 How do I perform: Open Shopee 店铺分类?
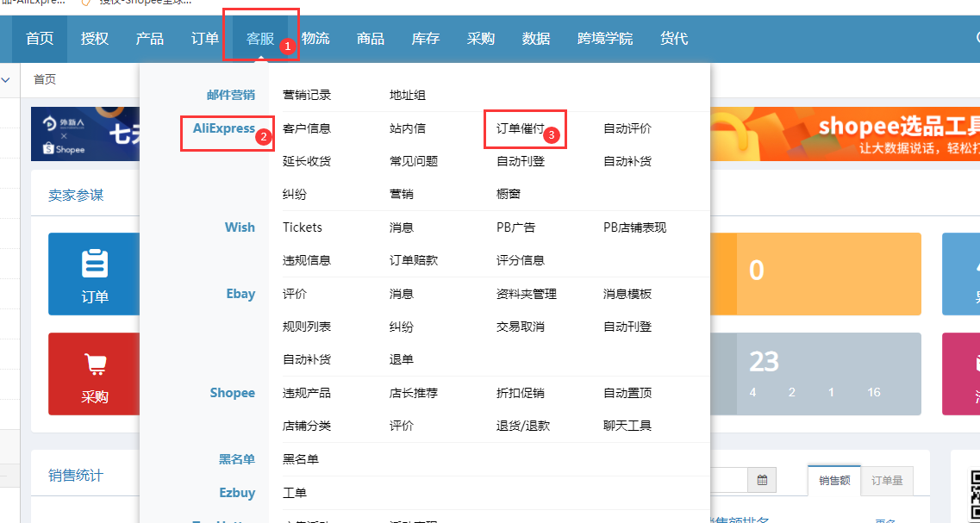pyautogui.click(x=306, y=426)
